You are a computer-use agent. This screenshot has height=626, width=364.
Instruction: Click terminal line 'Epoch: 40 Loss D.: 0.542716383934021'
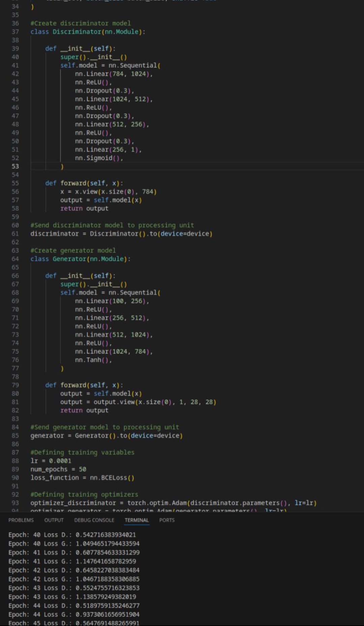72,535
